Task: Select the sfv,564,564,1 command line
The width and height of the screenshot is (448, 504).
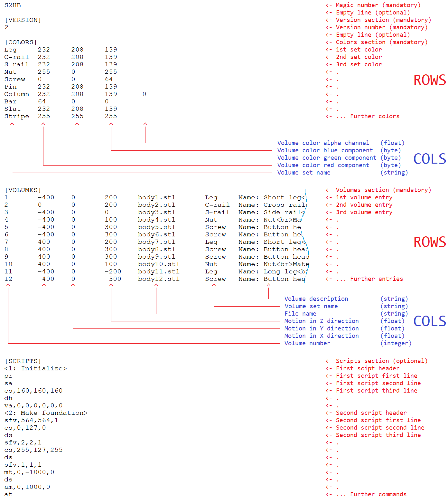Action: point(31,420)
